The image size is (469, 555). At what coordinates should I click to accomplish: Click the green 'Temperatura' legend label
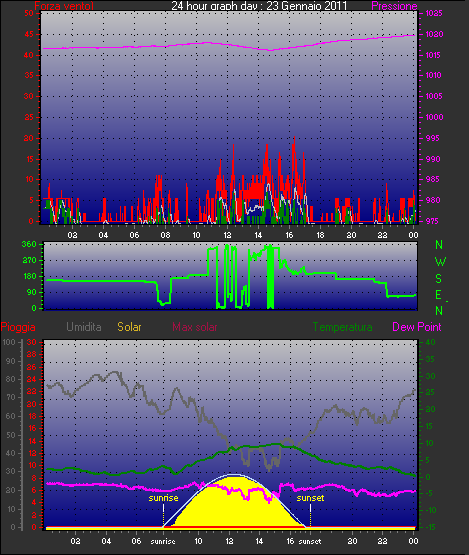click(x=343, y=327)
